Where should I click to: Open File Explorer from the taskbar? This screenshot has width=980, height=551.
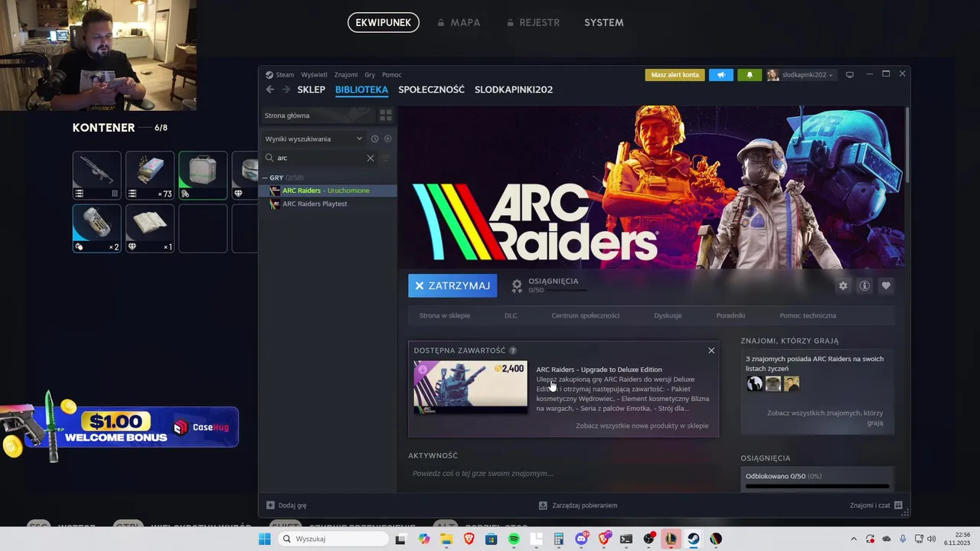(x=447, y=539)
